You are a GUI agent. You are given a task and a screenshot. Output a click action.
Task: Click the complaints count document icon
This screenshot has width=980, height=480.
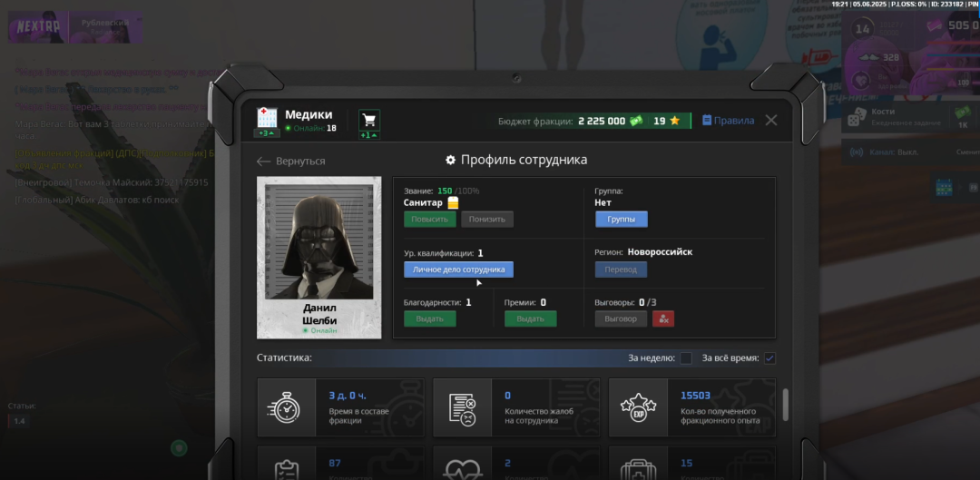[462, 408]
